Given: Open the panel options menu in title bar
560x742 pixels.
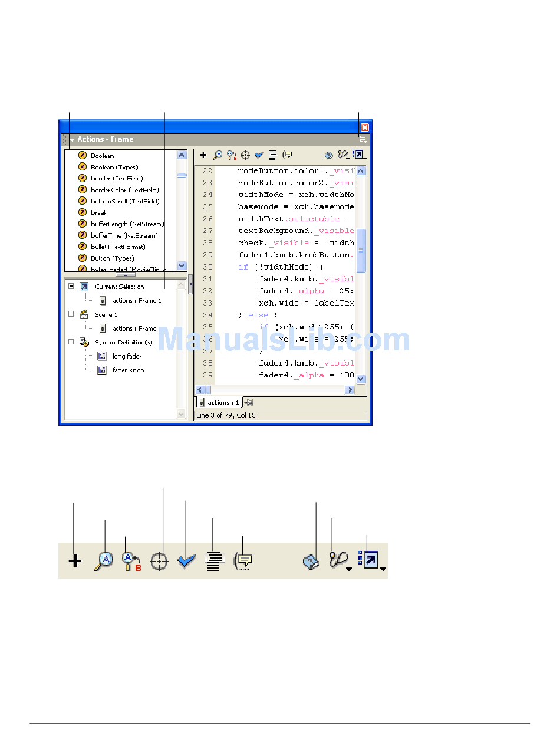Looking at the screenshot, I should pos(363,140).
